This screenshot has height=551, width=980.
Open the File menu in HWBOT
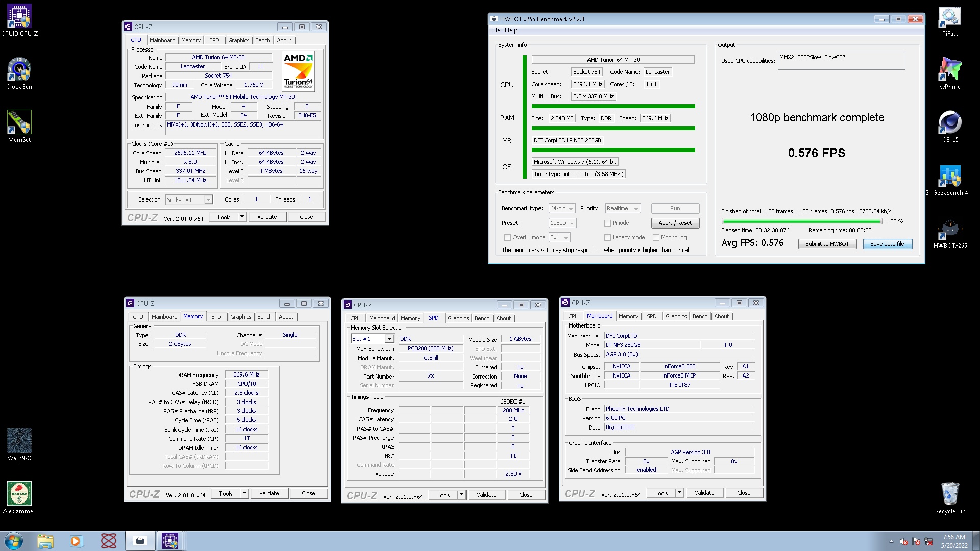coord(495,30)
